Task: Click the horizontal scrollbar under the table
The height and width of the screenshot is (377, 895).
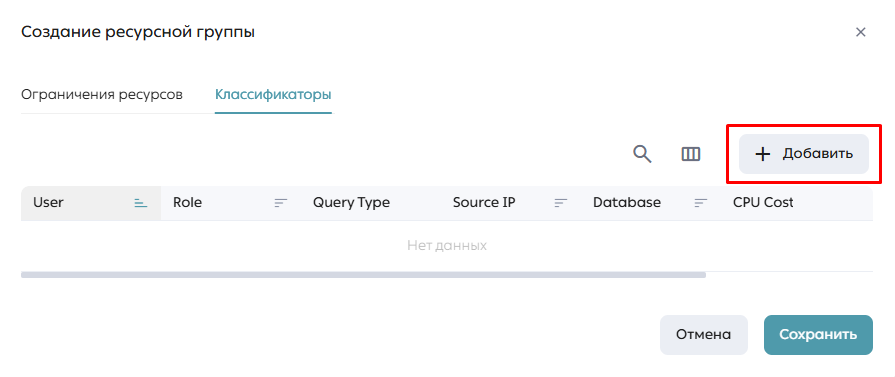Action: 363,275
